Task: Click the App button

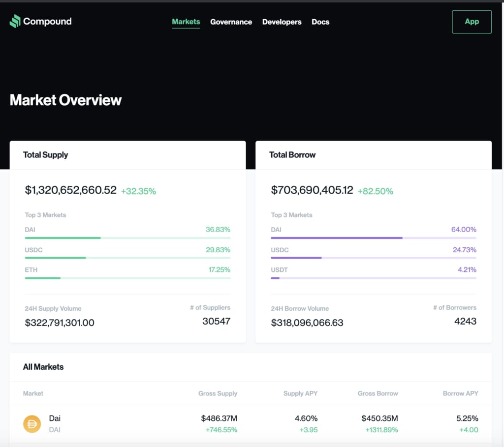Action: pyautogui.click(x=472, y=22)
